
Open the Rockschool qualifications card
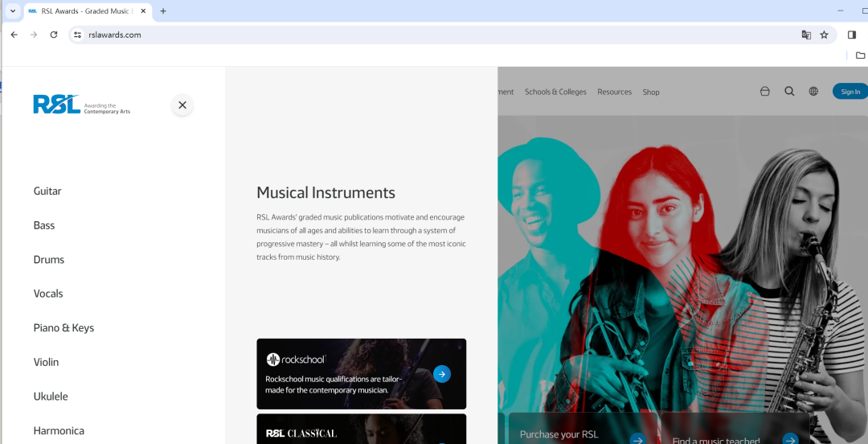click(362, 374)
